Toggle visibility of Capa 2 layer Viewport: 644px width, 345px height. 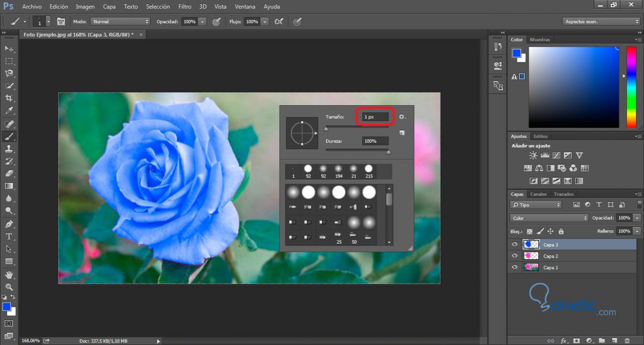(x=515, y=256)
